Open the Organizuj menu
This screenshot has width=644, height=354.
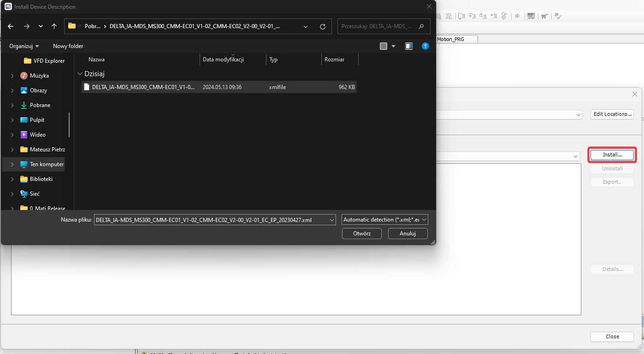(x=24, y=46)
